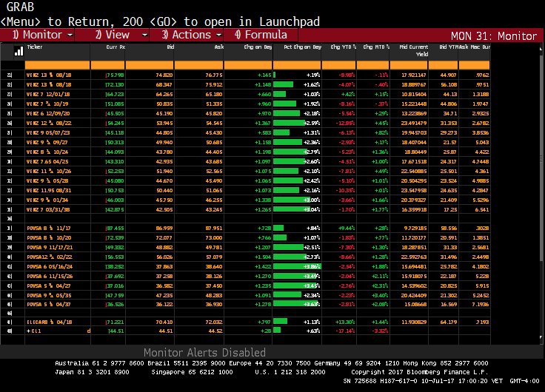Click yield 23.491479 for VENZ 12 08/22

(415, 124)
